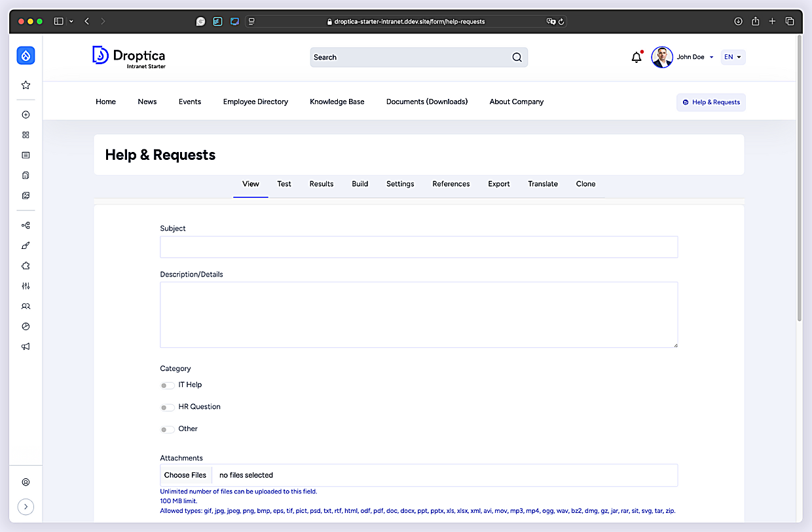Toggle the HR Question category option
This screenshot has height=532, width=812.
[x=168, y=408]
